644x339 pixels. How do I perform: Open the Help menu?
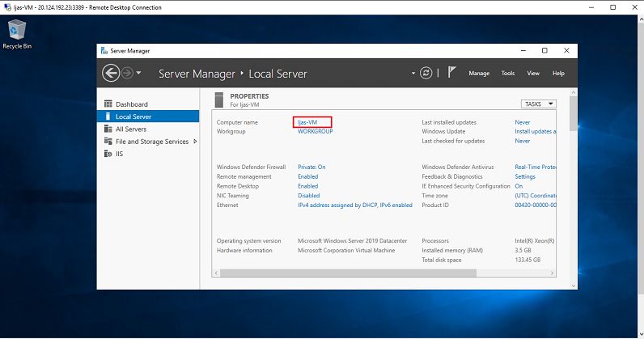point(558,73)
